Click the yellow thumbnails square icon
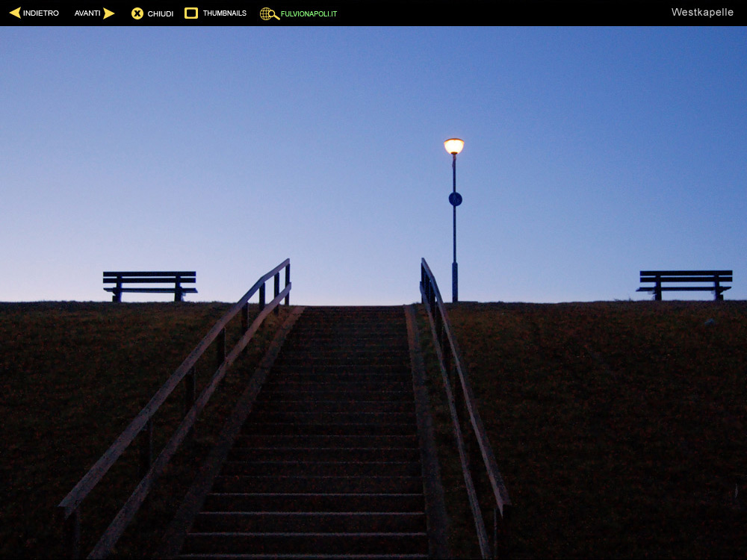The height and width of the screenshot is (560, 747). (191, 13)
